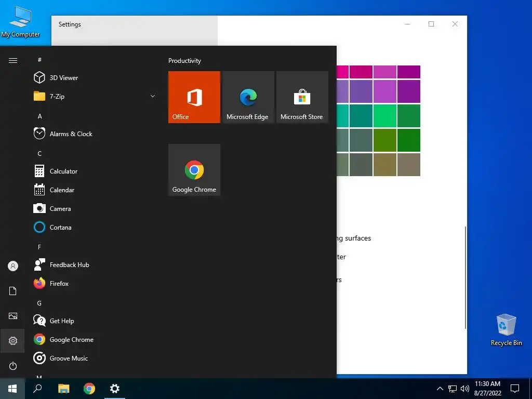Open the user account icon in Start rail
532x399 pixels.
(13, 266)
